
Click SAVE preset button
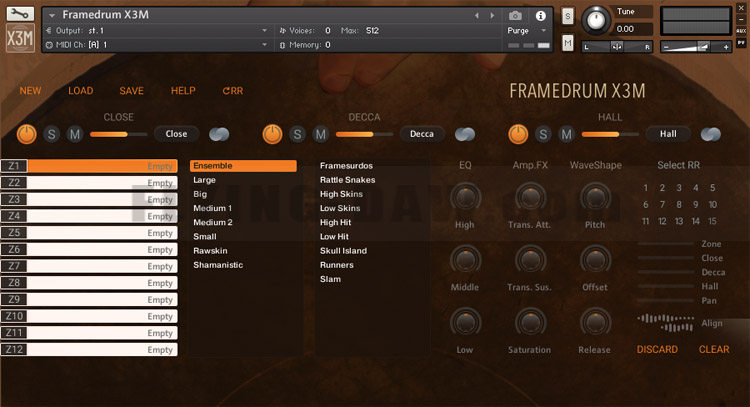coord(132,91)
